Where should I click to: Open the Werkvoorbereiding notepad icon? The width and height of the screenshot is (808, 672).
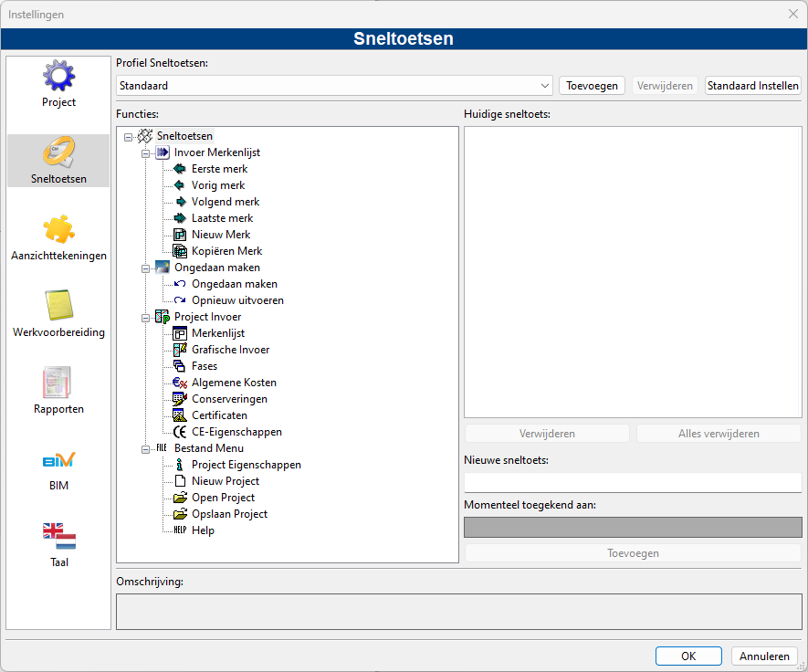58,305
